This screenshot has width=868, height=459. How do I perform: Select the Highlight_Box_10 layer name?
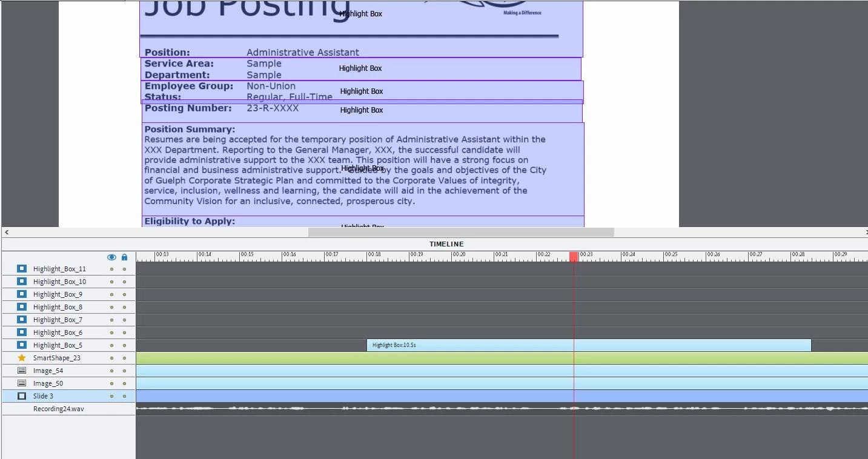click(59, 282)
